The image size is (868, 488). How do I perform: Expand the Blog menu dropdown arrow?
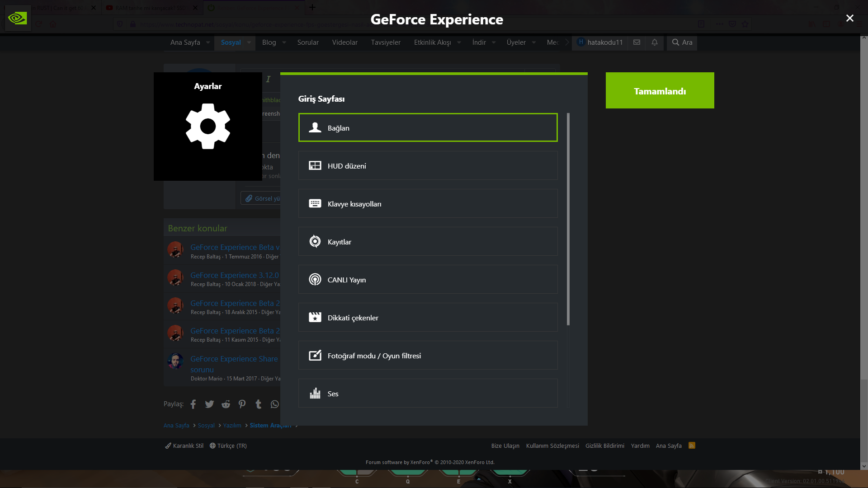pos(284,42)
